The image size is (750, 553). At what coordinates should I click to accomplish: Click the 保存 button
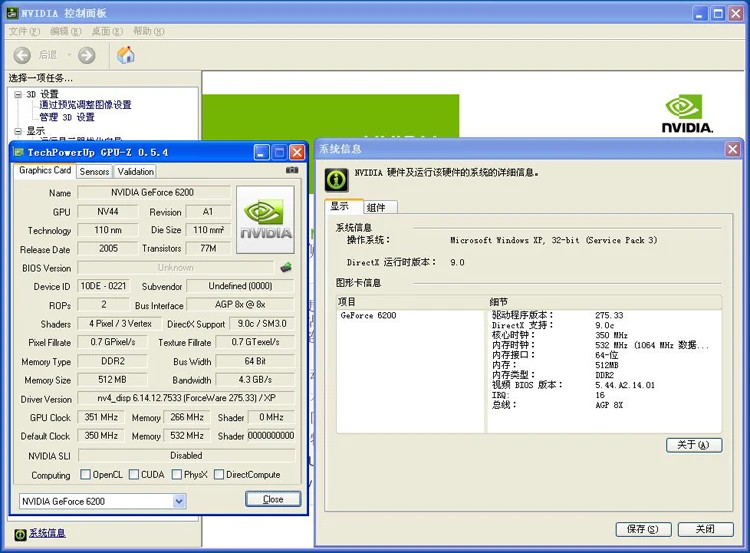[643, 529]
